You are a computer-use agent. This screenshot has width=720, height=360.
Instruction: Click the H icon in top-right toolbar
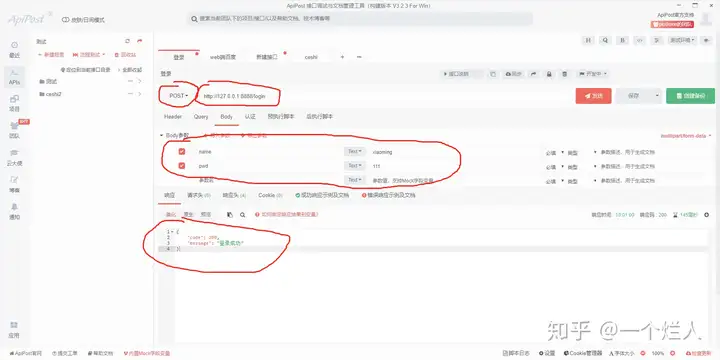[588, 40]
